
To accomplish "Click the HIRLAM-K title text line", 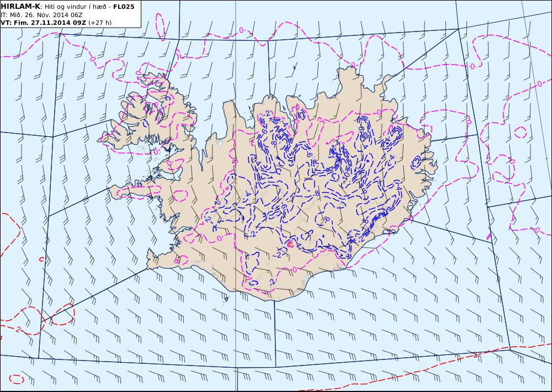I will (67, 7).
